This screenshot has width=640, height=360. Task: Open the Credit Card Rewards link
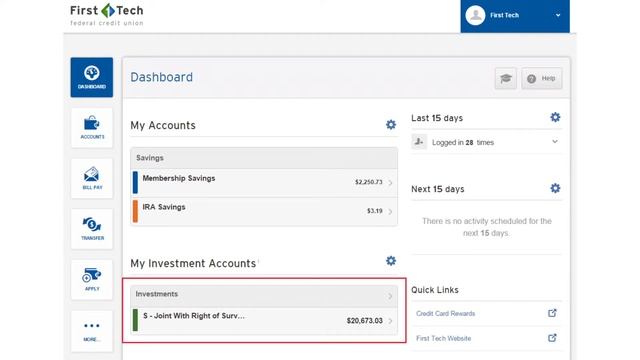pos(445,313)
